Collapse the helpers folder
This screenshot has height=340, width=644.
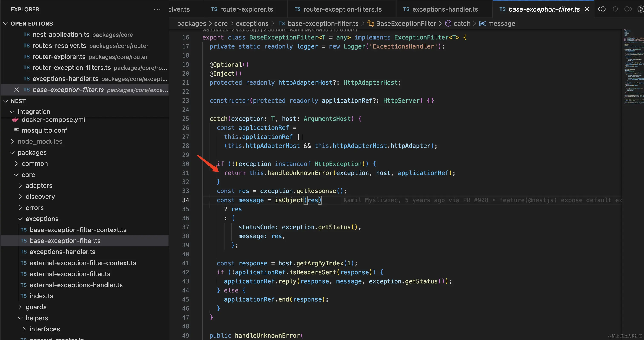click(x=20, y=318)
